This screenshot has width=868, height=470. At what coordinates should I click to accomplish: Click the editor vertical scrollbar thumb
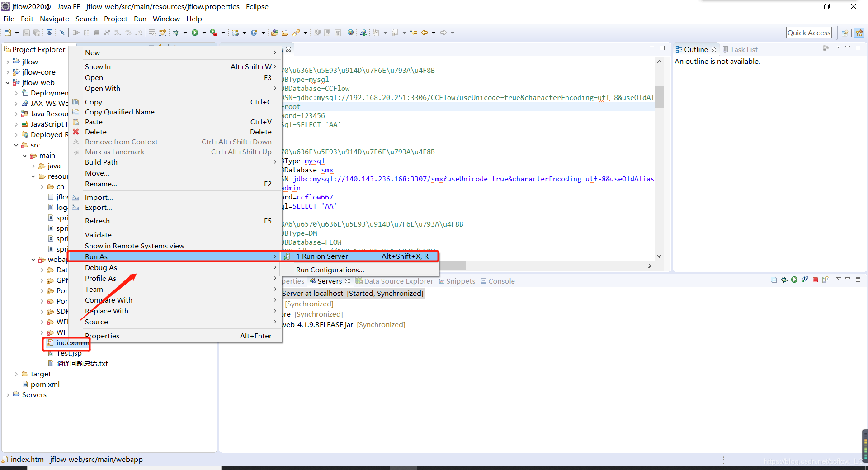click(659, 97)
